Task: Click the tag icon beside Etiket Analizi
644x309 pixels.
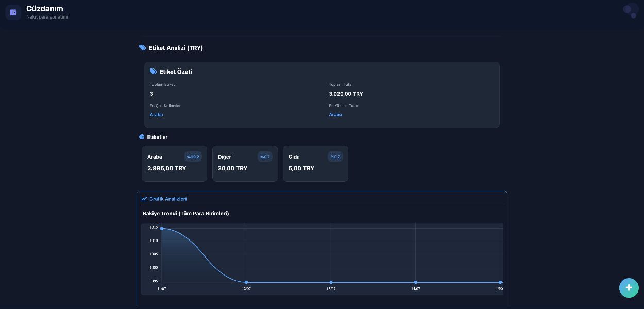Action: (x=143, y=48)
